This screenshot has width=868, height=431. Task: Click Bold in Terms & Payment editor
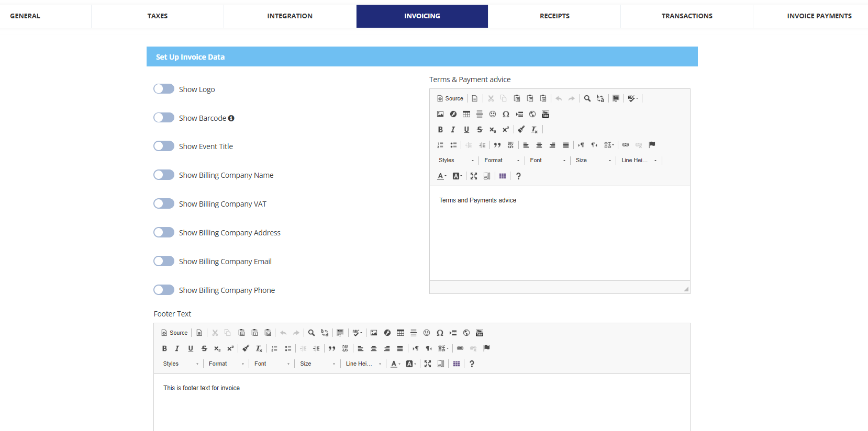click(x=440, y=130)
